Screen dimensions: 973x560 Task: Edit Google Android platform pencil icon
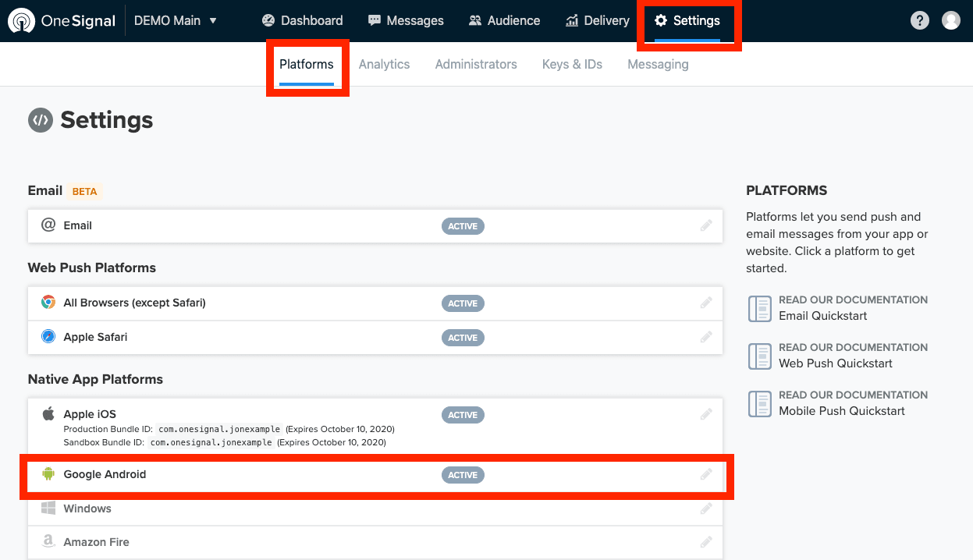[x=706, y=474]
